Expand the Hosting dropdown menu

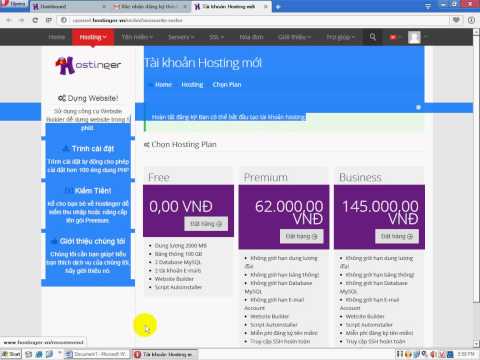(93, 37)
